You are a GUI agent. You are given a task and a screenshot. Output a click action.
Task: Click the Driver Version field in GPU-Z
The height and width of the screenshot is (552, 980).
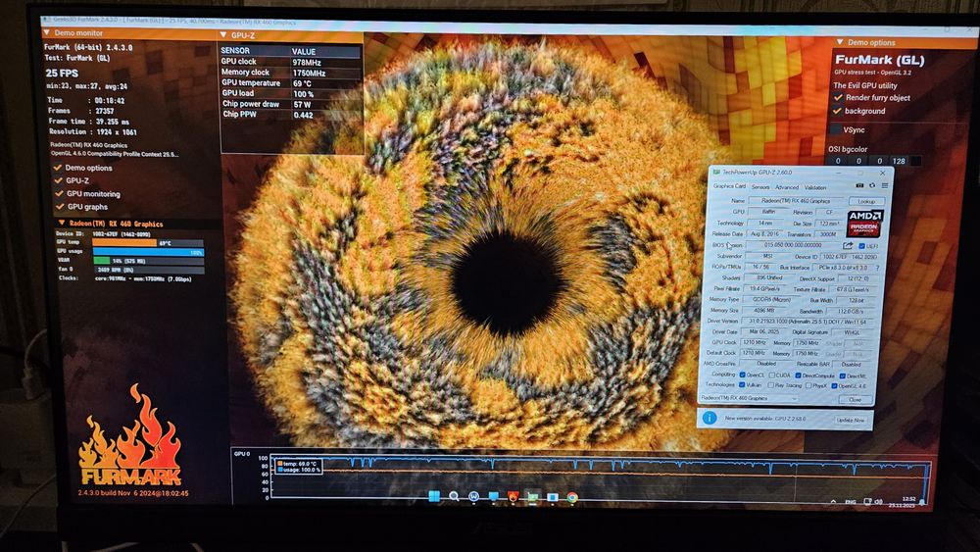808,322
